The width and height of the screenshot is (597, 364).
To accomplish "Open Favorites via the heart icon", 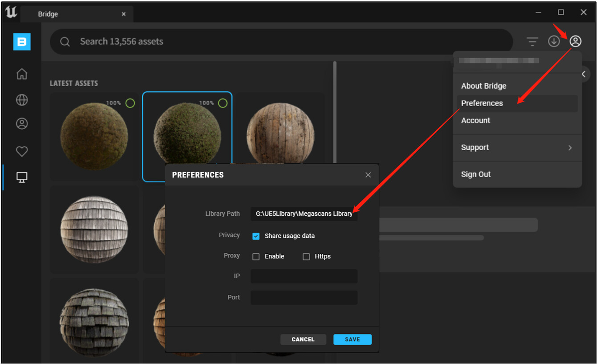I will [22, 151].
